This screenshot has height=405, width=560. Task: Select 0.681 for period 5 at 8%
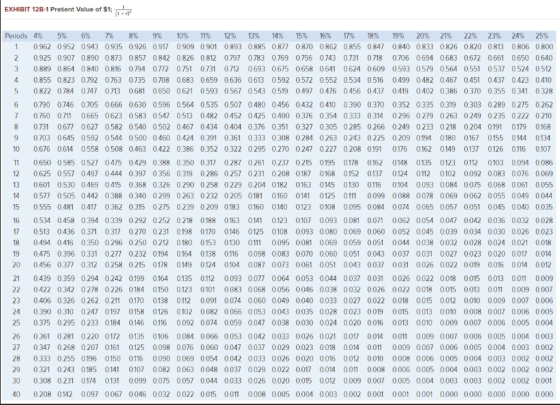point(136,91)
